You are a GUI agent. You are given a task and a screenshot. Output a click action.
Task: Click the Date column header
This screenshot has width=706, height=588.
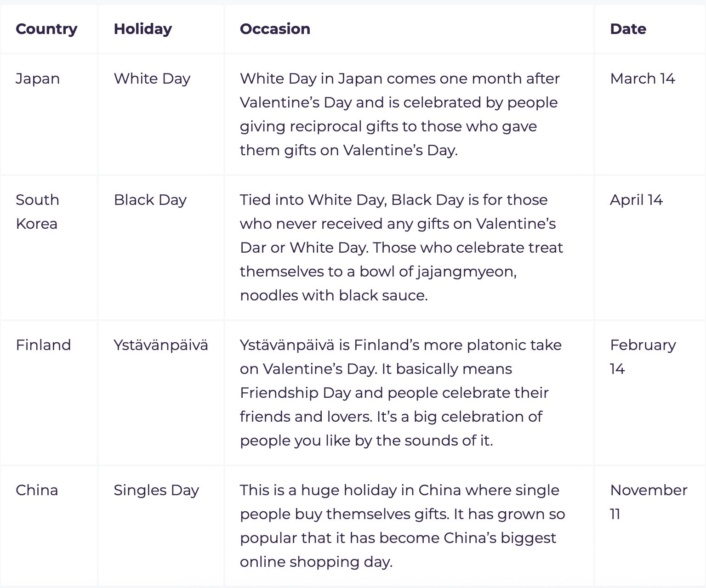(628, 29)
